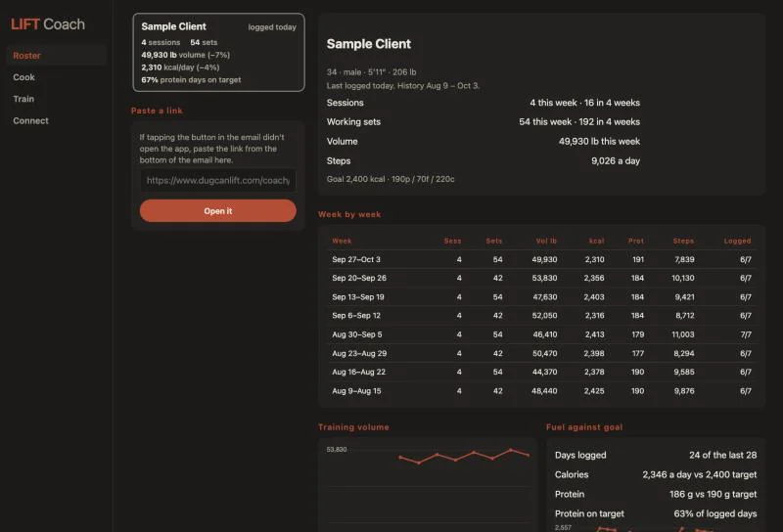The width and height of the screenshot is (783, 532).
Task: Click the Sess column header
Action: [x=452, y=241]
